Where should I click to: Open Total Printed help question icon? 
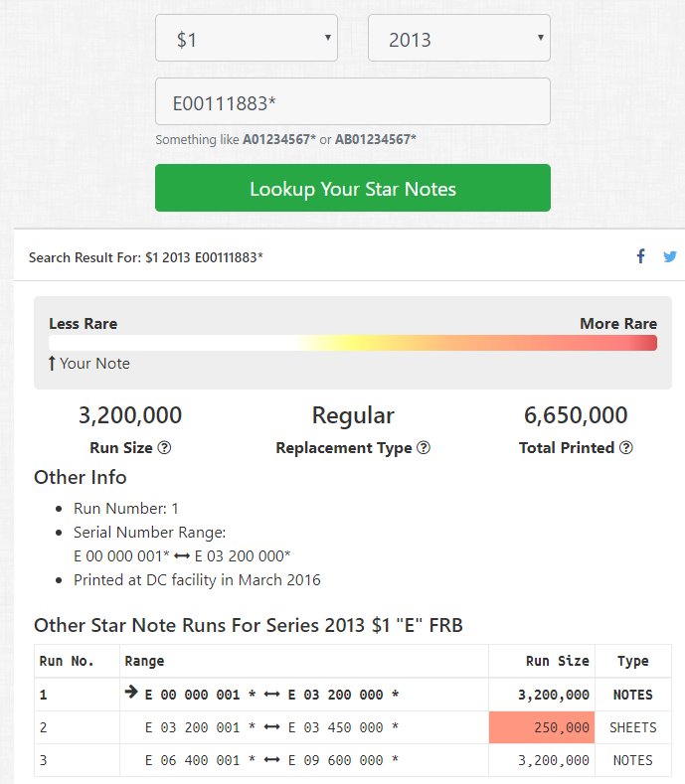[x=626, y=447]
